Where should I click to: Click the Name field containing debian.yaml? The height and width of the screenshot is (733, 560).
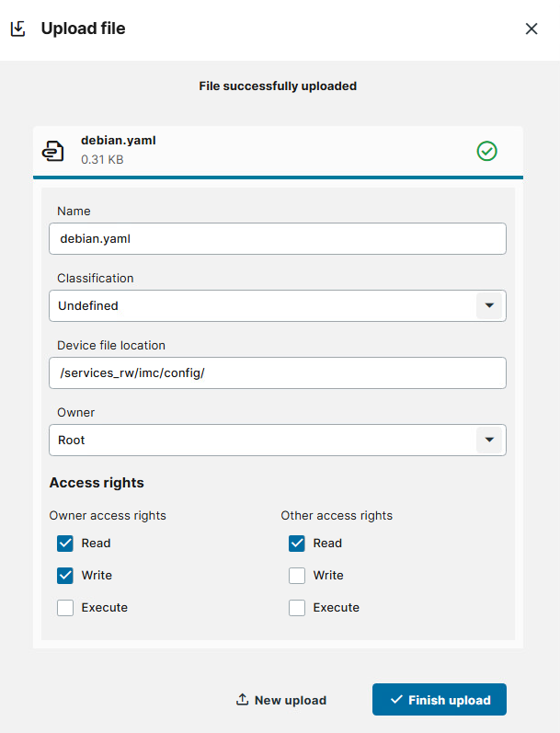click(278, 239)
